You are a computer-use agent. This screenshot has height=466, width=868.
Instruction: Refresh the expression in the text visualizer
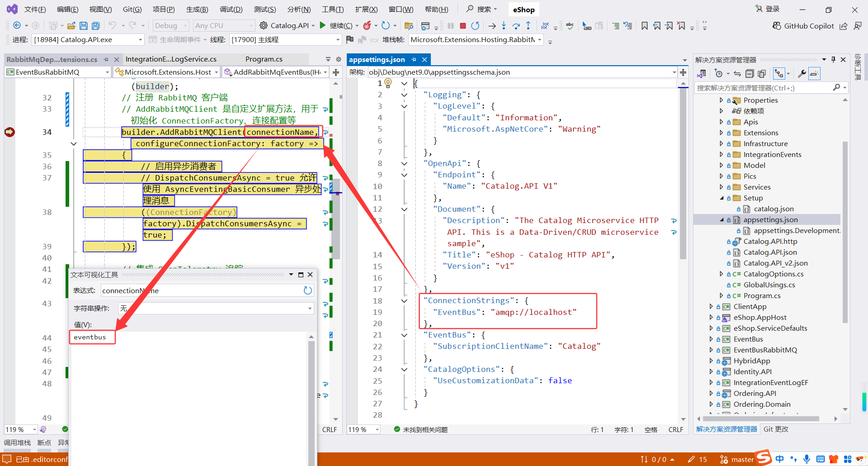click(307, 290)
